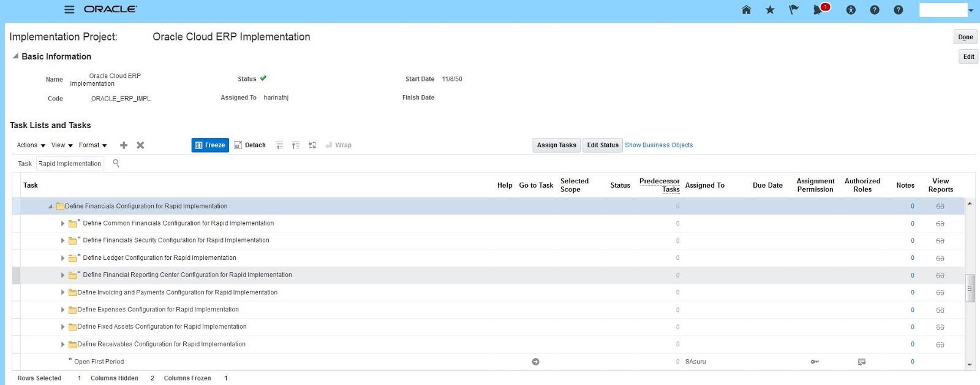Expand Define Ledger Configuration row
The width and height of the screenshot is (980, 385).
62,258
